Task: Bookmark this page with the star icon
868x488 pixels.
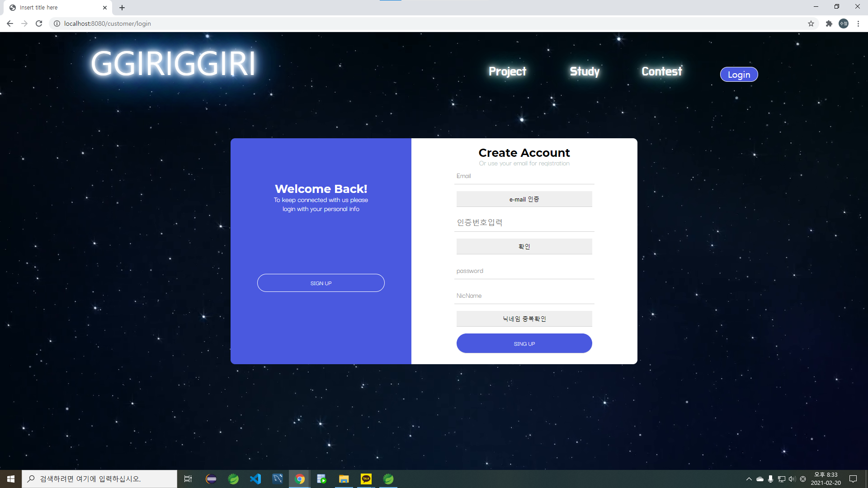Action: pyautogui.click(x=811, y=23)
